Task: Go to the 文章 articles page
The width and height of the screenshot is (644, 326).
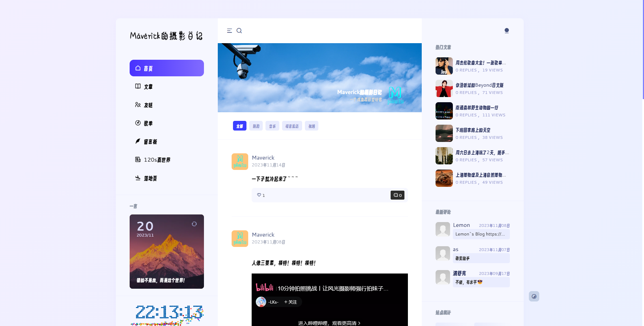Action: click(x=148, y=87)
